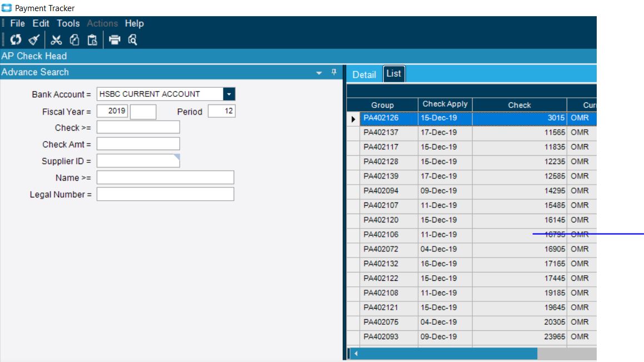Open the Edit menu

[41, 23]
